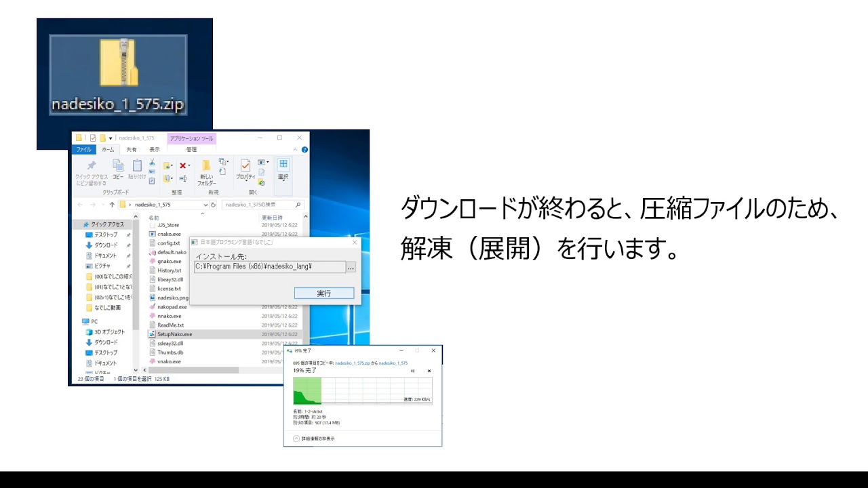Switch to the Home (ホーム) ribbon tab
Image resolution: width=868 pixels, height=488 pixels.
[x=107, y=149]
